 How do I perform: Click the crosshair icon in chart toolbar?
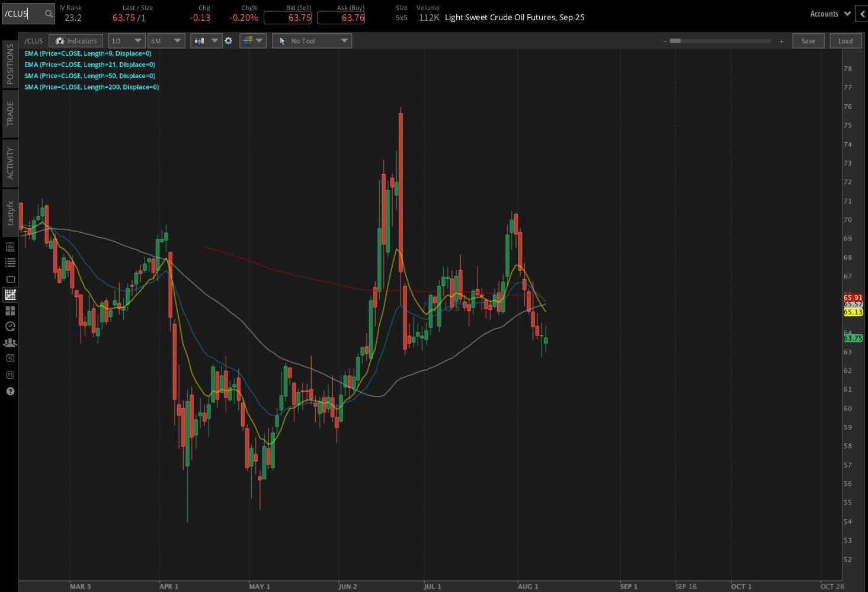tap(249, 40)
